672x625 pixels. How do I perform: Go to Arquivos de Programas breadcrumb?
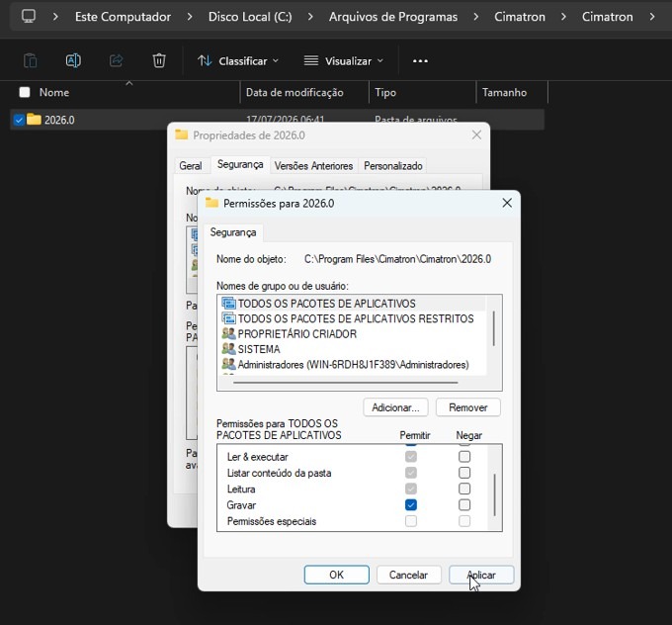tap(393, 17)
